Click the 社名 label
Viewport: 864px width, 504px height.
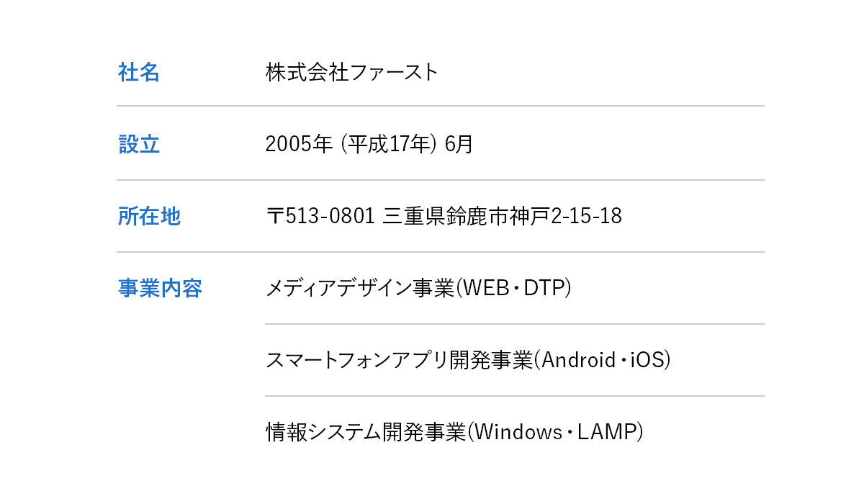pos(138,72)
